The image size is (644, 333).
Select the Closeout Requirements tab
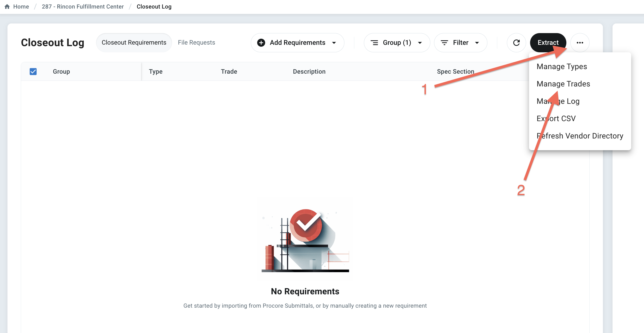[134, 43]
